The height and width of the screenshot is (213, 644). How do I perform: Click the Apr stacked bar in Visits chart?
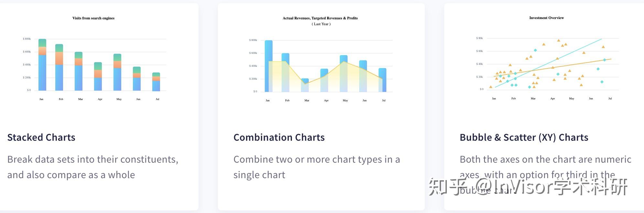pyautogui.click(x=98, y=76)
